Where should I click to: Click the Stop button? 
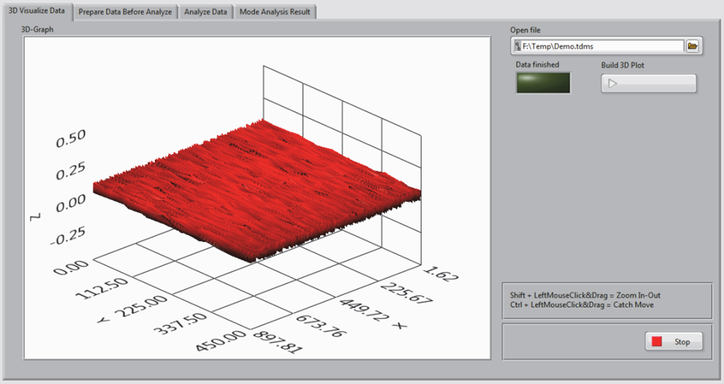coord(674,342)
